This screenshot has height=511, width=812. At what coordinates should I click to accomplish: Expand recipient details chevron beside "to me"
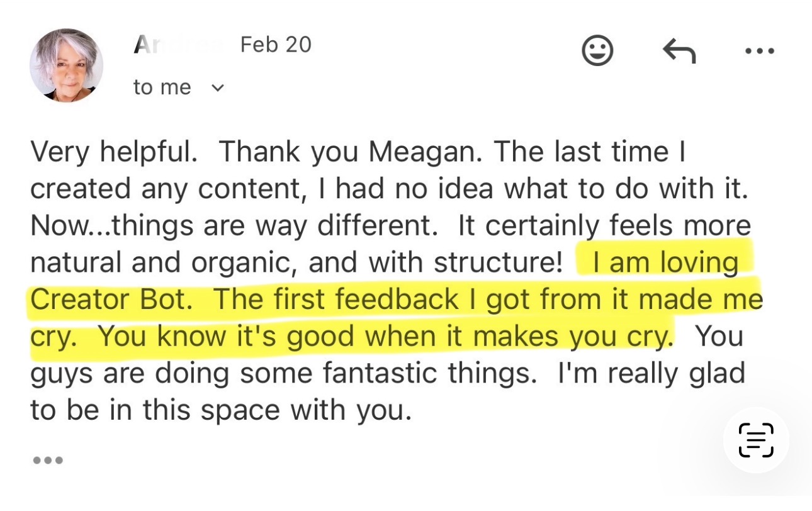217,88
